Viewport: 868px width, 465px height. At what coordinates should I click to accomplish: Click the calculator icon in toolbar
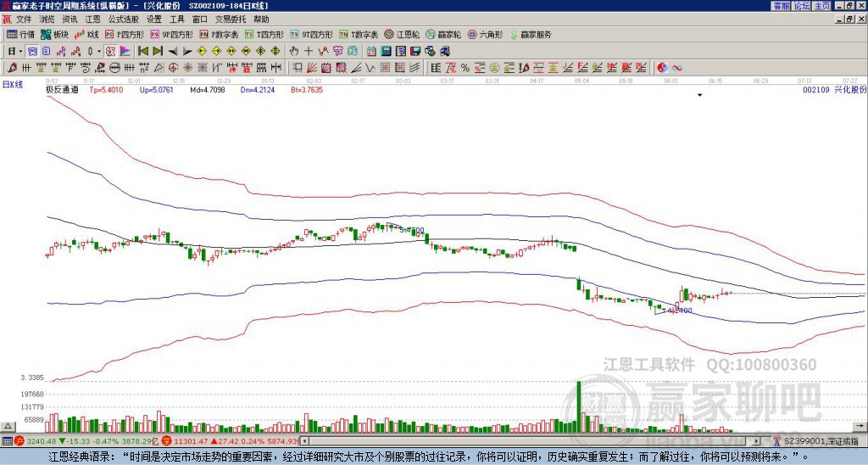[x=387, y=52]
